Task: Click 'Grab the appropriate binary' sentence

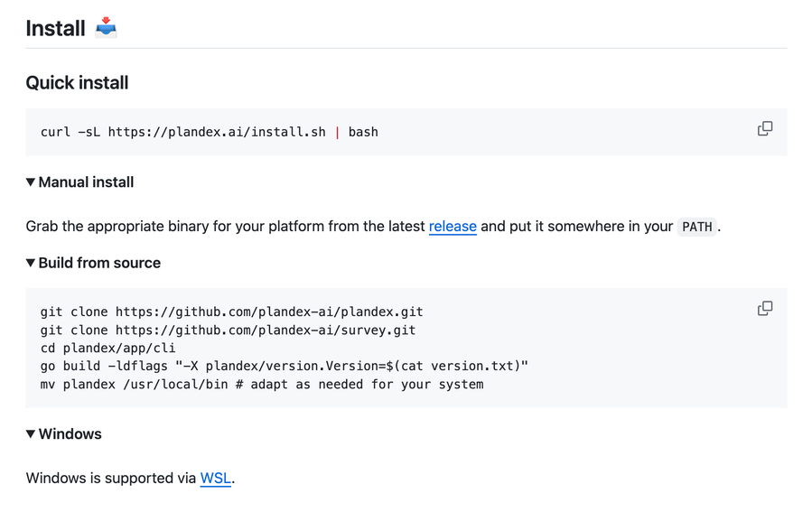Action: point(373,227)
